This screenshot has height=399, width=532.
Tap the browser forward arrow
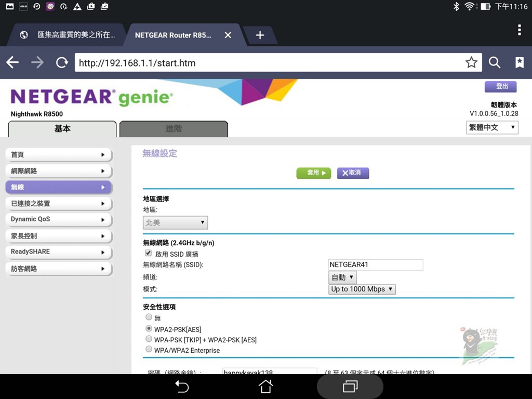pos(37,62)
